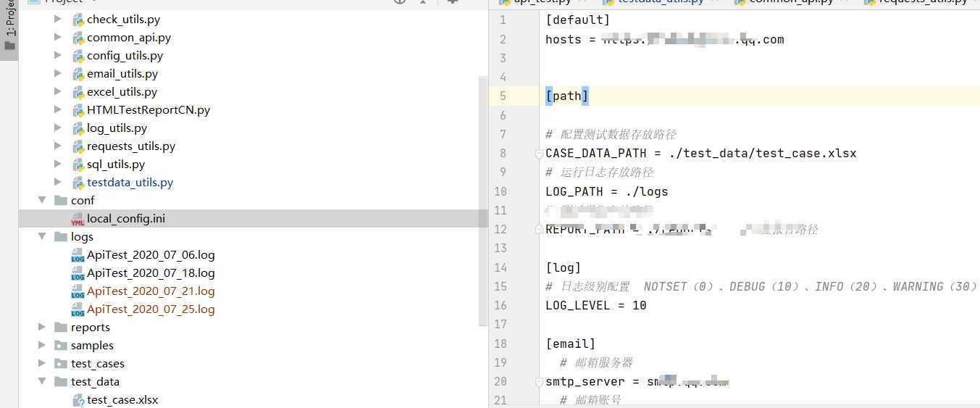This screenshot has height=408, width=980.
Task: Click the LOG icon of ApiTest_2020_07_06.log
Action: 78,255
